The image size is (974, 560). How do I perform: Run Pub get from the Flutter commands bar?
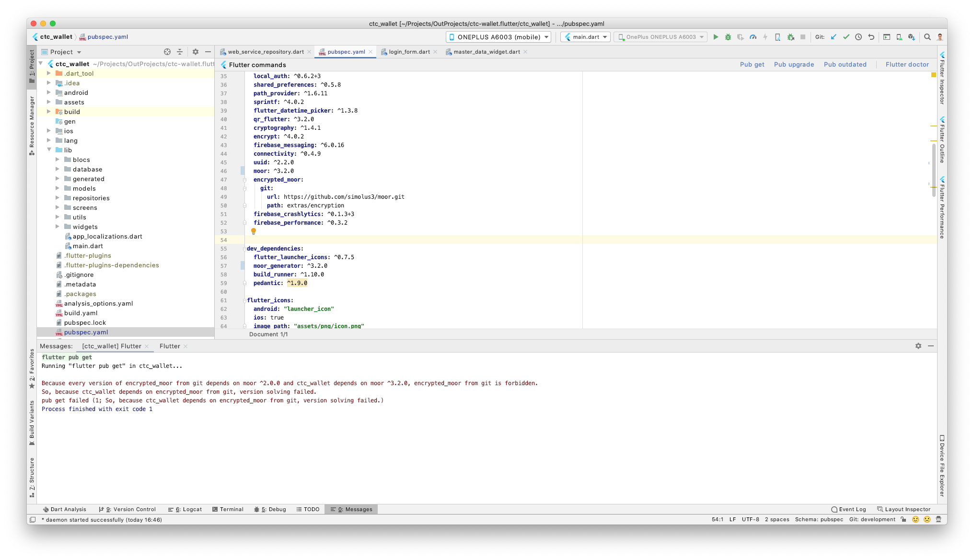(752, 64)
